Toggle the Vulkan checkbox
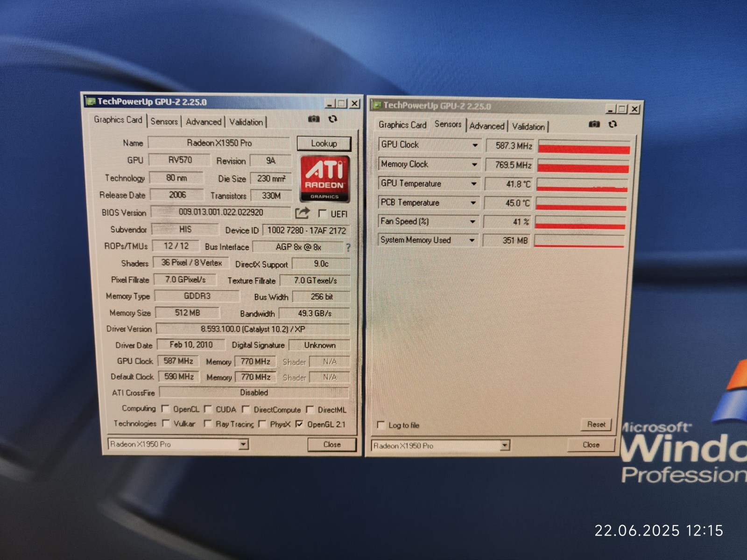This screenshot has height=560, width=747. coord(165,423)
